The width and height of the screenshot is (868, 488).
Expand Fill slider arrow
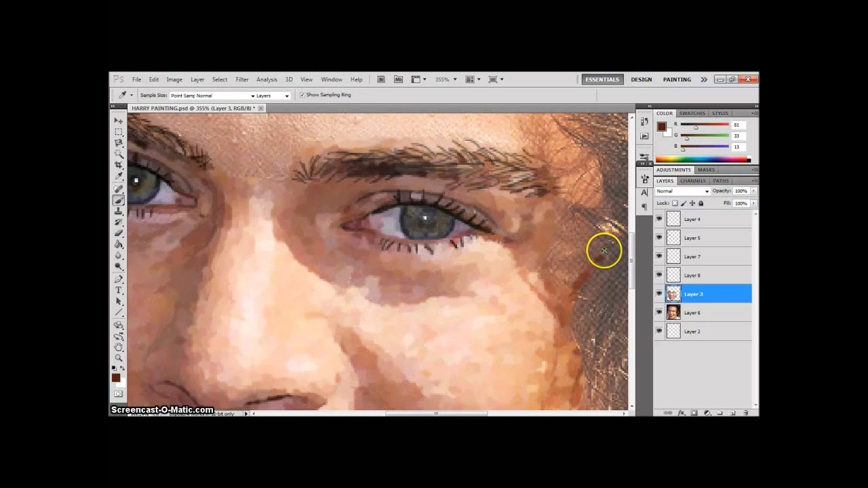click(753, 203)
